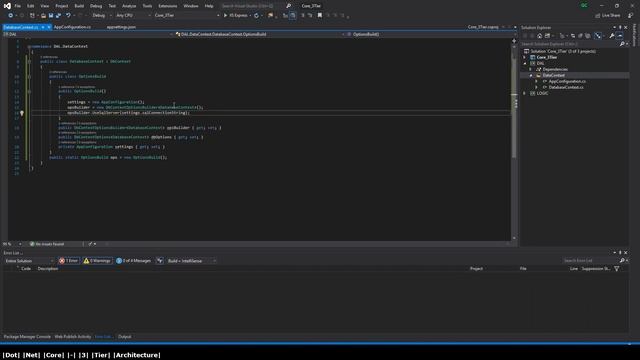Open the Build menu
Image resolution: width=640 pixels, height=360 pixels.
click(x=79, y=6)
